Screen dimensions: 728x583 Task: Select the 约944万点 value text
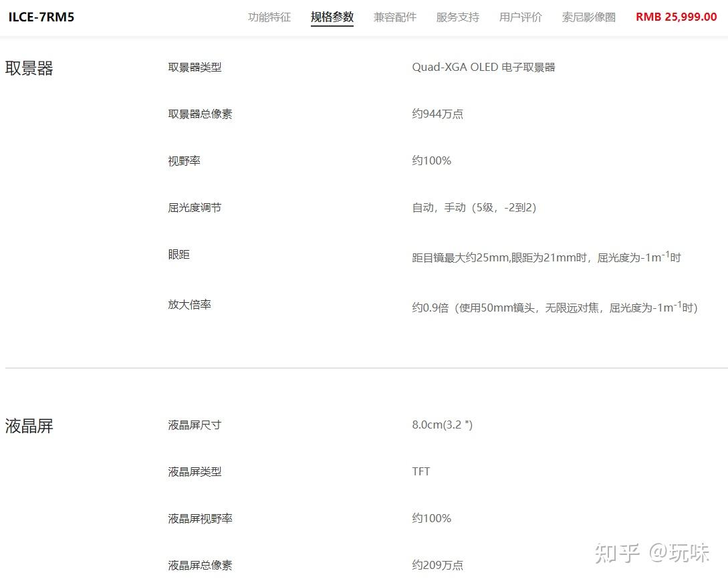(x=437, y=114)
